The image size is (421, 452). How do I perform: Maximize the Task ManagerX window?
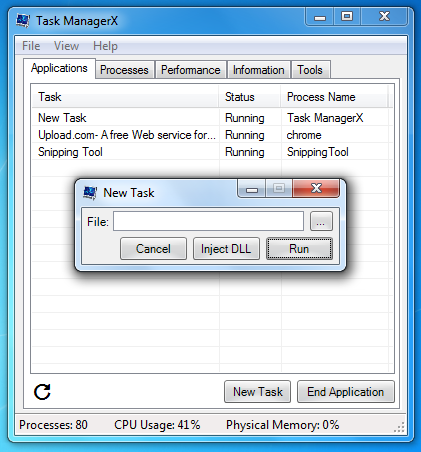(347, 16)
